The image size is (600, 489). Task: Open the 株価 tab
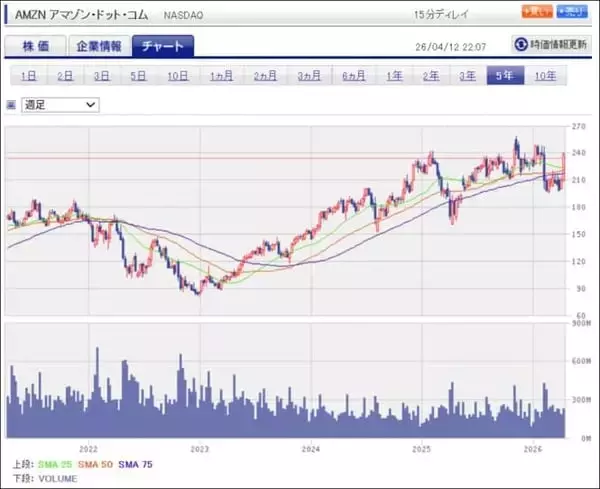pyautogui.click(x=36, y=46)
